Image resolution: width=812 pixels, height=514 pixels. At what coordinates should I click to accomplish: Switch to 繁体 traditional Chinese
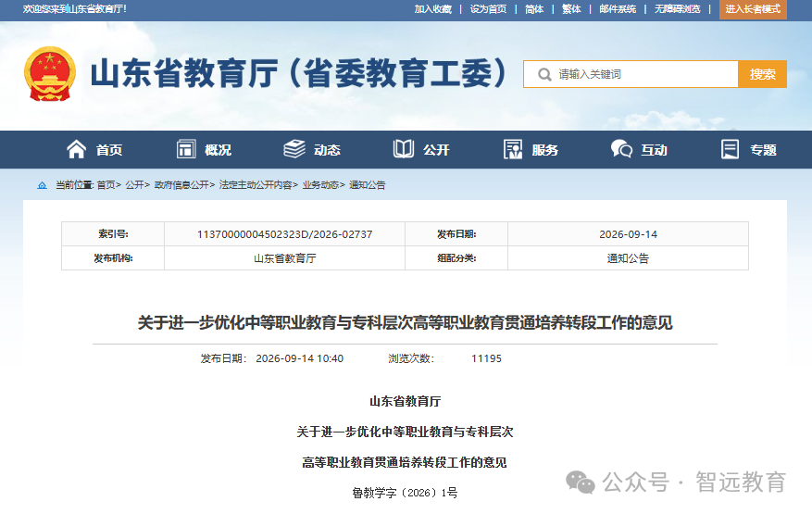(x=571, y=9)
